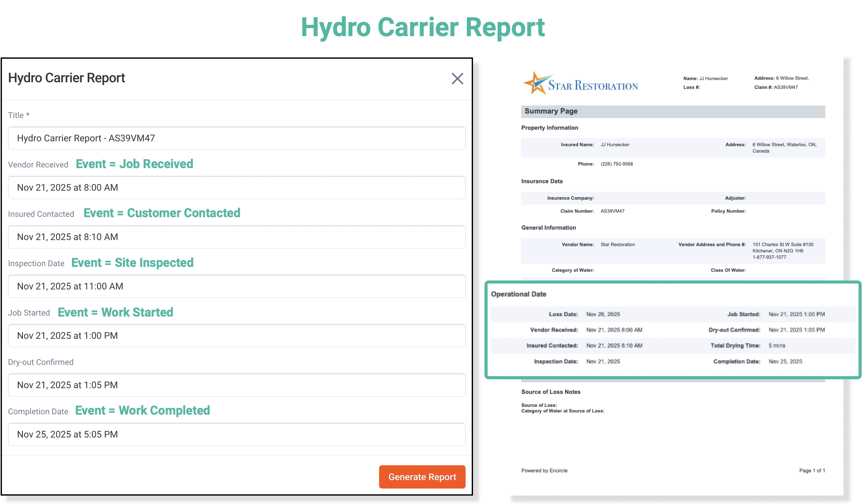Click Powered by Encircle footer text

pos(544,470)
